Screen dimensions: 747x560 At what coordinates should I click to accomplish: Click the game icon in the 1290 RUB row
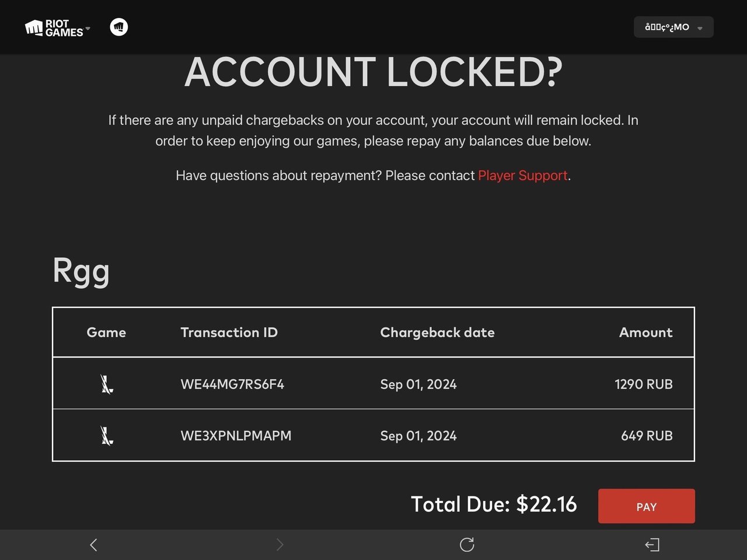tap(106, 384)
